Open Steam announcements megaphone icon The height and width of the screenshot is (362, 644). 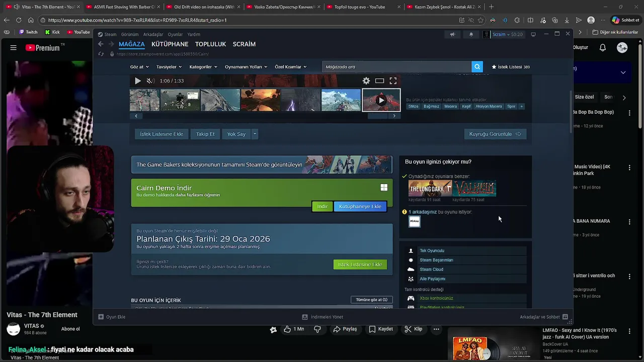pyautogui.click(x=452, y=34)
